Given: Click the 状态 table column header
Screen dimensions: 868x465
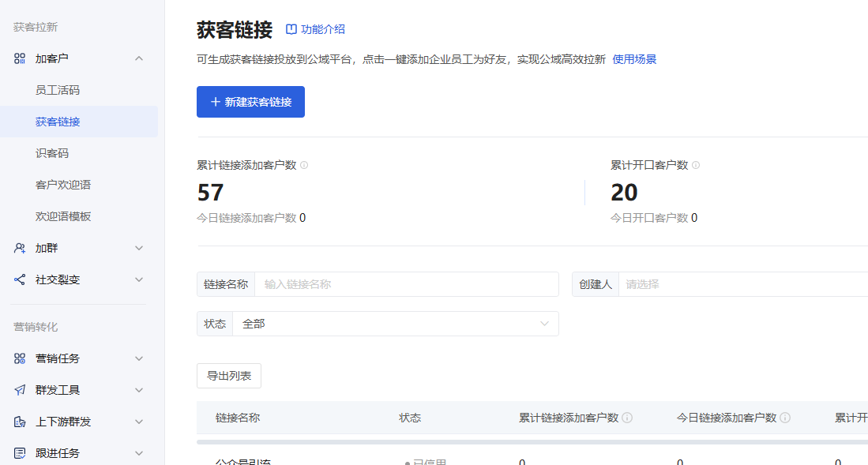Looking at the screenshot, I should [x=410, y=418].
